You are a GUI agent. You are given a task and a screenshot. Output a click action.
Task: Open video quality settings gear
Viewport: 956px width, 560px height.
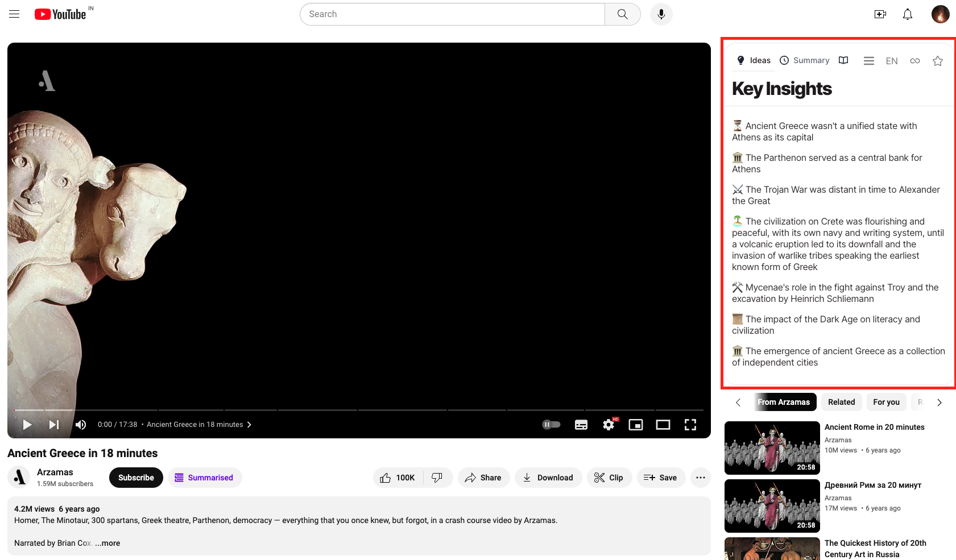pyautogui.click(x=608, y=424)
